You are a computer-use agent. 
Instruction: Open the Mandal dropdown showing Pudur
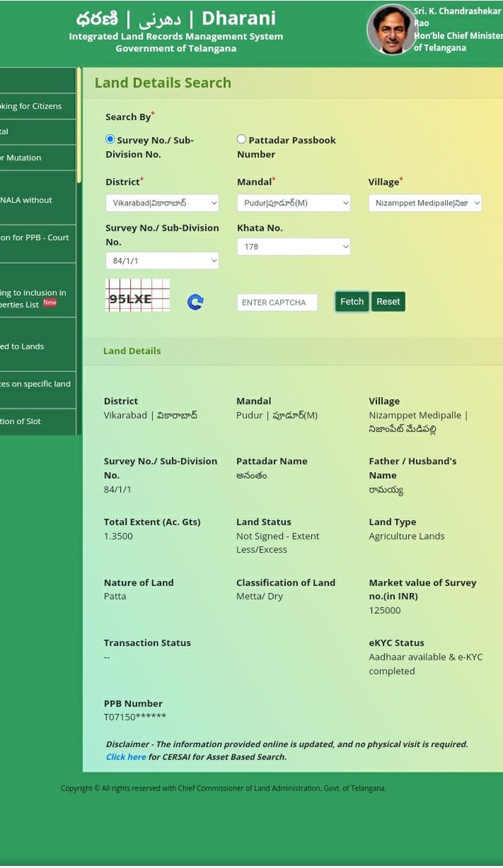click(294, 203)
